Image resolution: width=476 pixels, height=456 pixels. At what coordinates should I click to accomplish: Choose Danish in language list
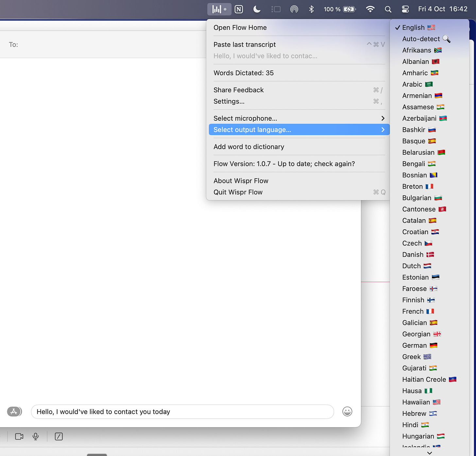(430, 254)
